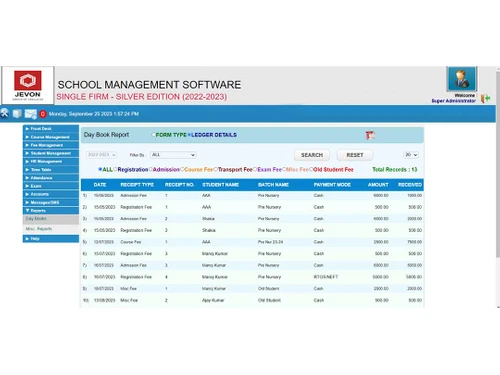Open the page size 20 dropdown
500x375 pixels.
[x=411, y=155]
